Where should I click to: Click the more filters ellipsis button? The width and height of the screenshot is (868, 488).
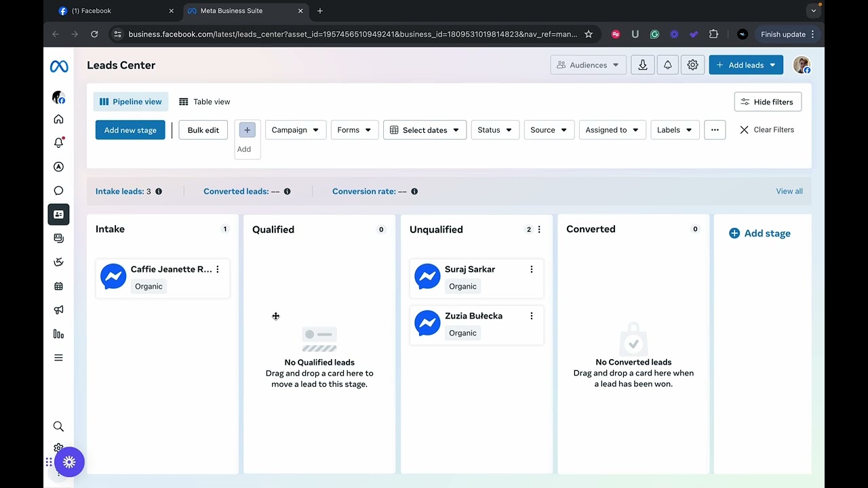(715, 130)
